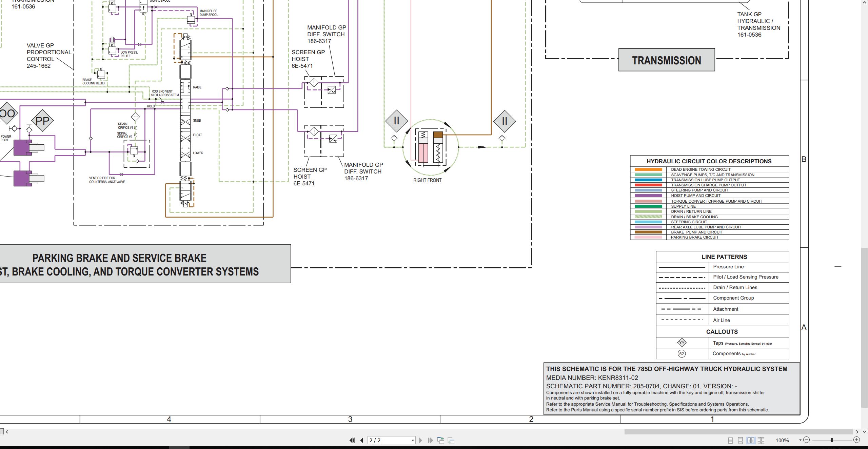Switch to continuous page view
This screenshot has height=449, width=868.
[x=741, y=440]
